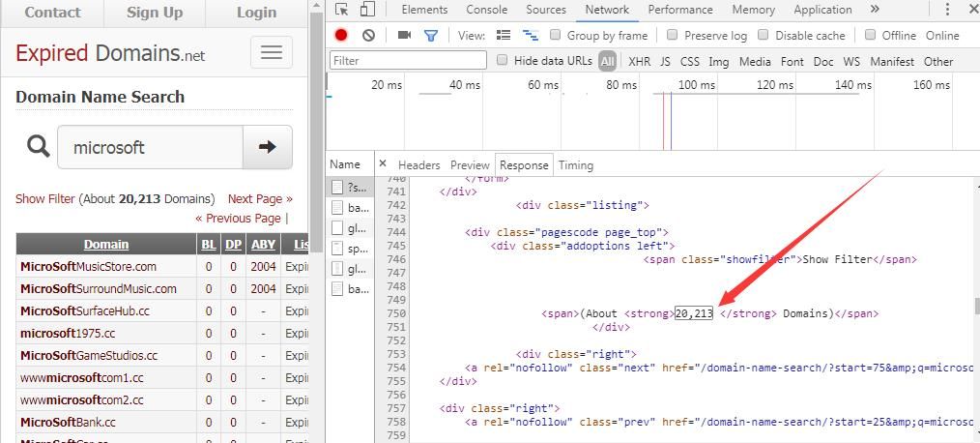Screen dimensions: 980x443
Task: Enable the Preserve log checkbox
Action: (x=673, y=35)
